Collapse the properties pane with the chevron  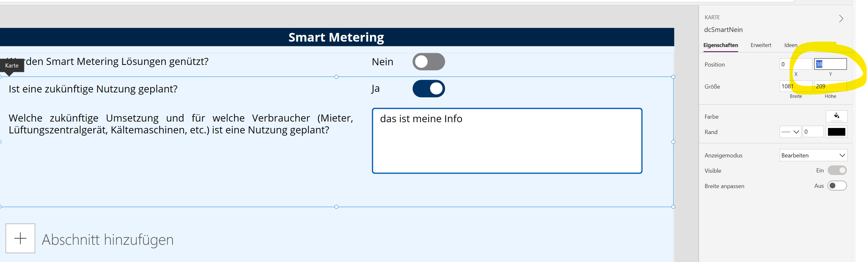841,19
